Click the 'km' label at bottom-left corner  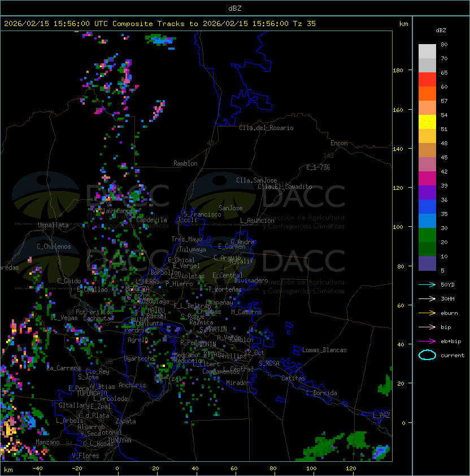pos(8,470)
